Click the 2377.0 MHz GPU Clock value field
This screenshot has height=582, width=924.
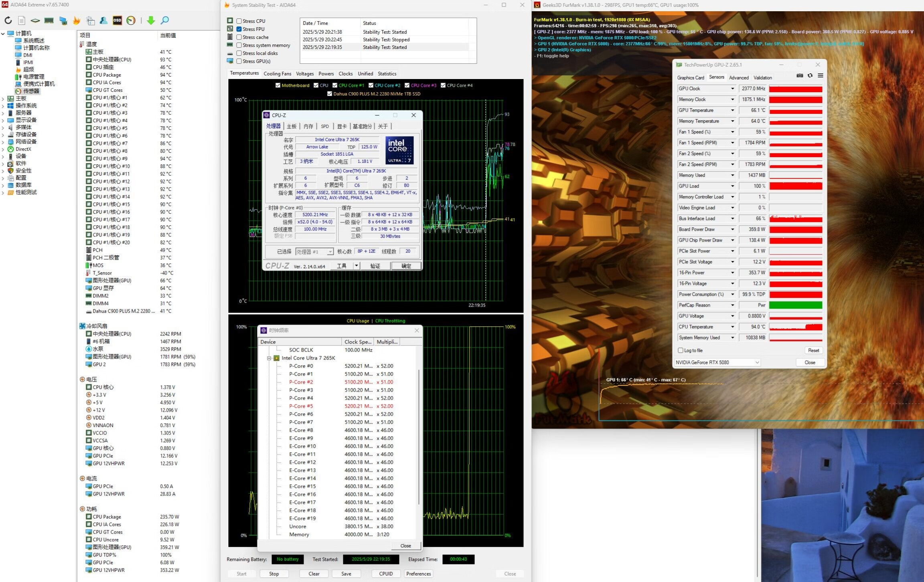[x=753, y=89]
